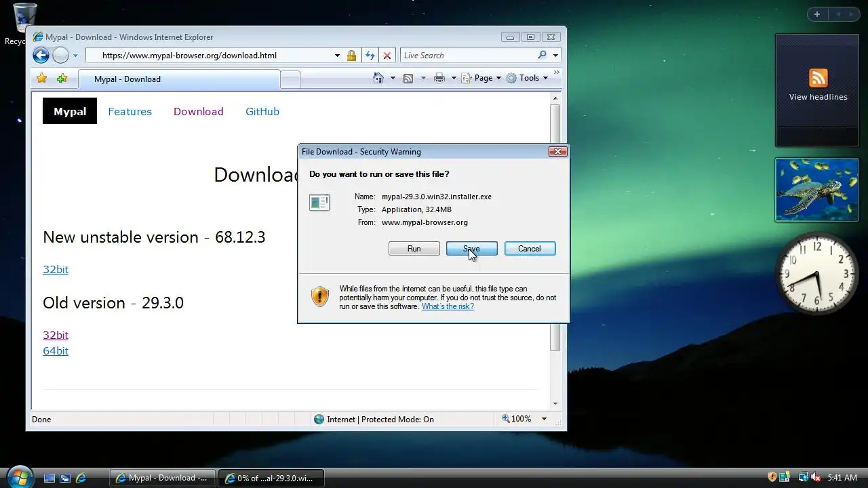Go to the IE Home page icon
The width and height of the screenshot is (868, 488).
pyautogui.click(x=378, y=78)
